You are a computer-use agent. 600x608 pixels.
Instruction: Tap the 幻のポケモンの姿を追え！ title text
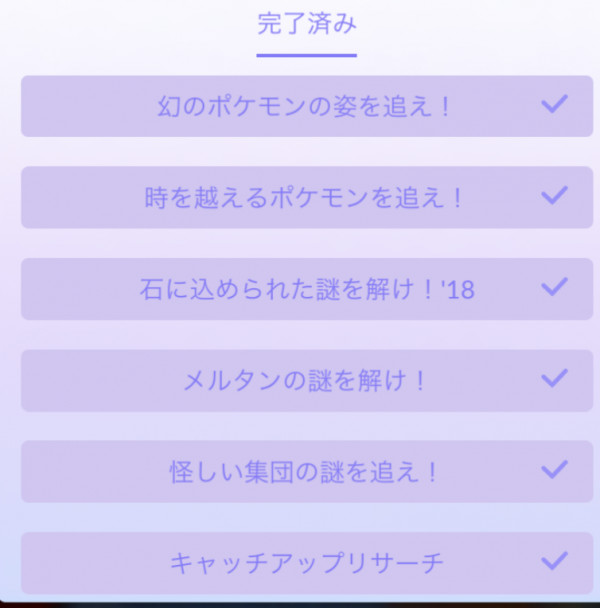304,106
